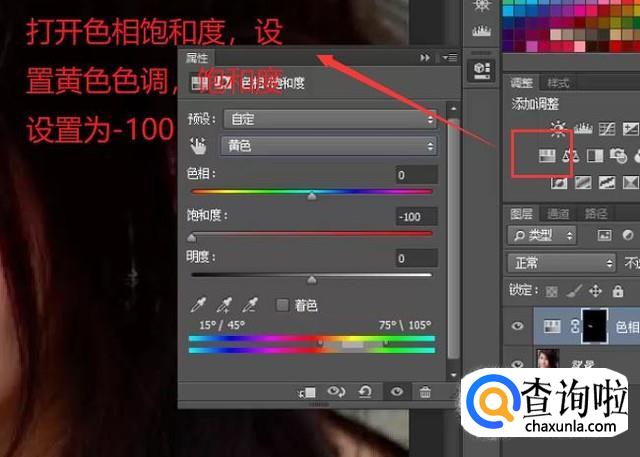The height and width of the screenshot is (457, 640).
Task: Open the 类型 layer filter dropdown
Action: pos(542,235)
